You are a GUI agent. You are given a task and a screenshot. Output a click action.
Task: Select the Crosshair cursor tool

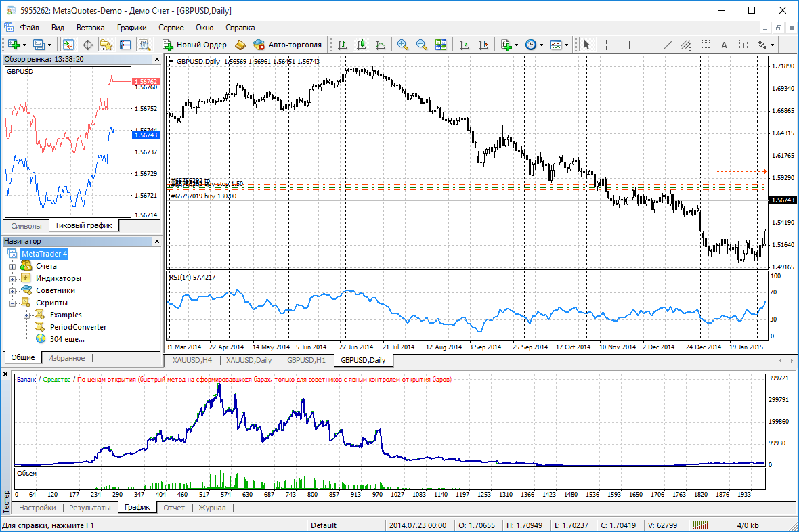pyautogui.click(x=606, y=45)
